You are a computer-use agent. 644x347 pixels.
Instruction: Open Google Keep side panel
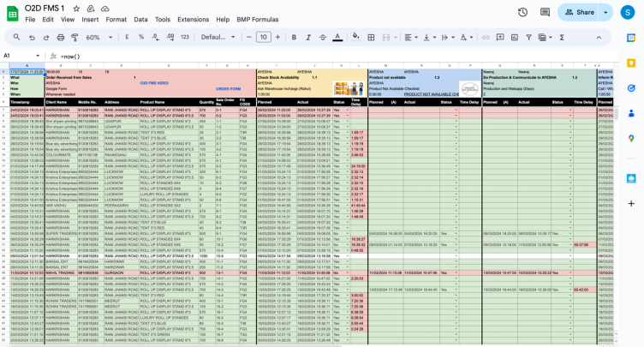click(x=631, y=63)
